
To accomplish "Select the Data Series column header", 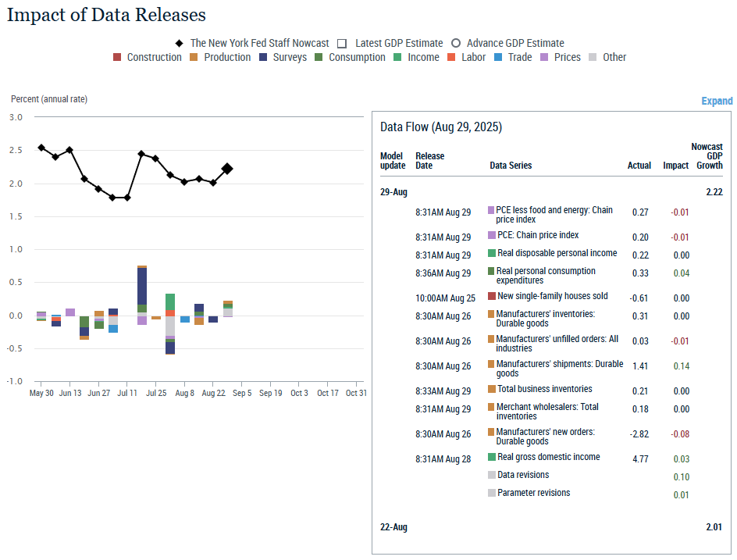I will click(x=511, y=166).
